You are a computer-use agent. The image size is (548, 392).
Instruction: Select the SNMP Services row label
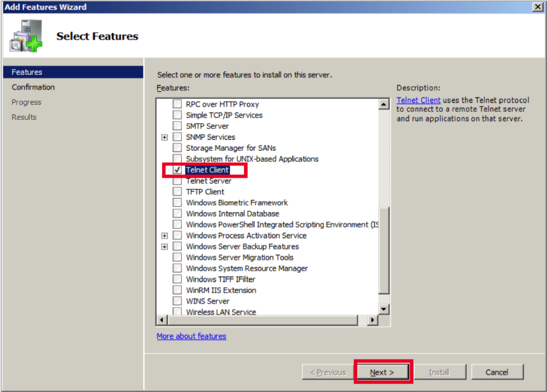(211, 137)
